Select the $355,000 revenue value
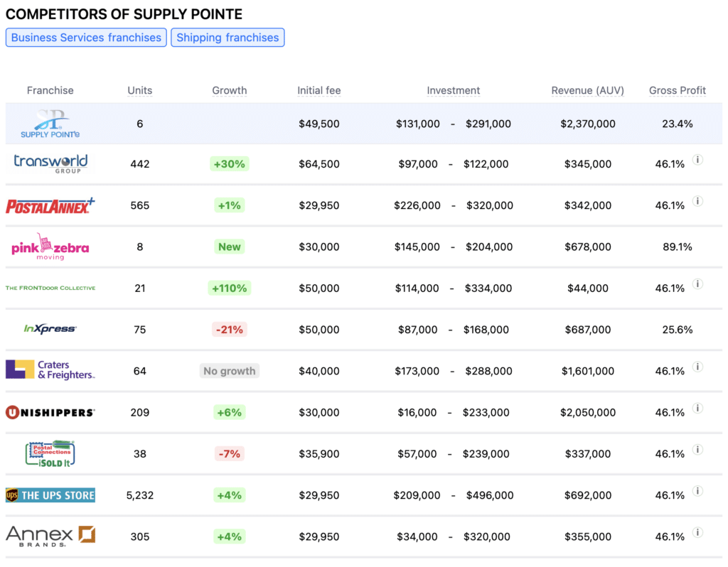Viewport: 728px width, 567px height. 588,536
